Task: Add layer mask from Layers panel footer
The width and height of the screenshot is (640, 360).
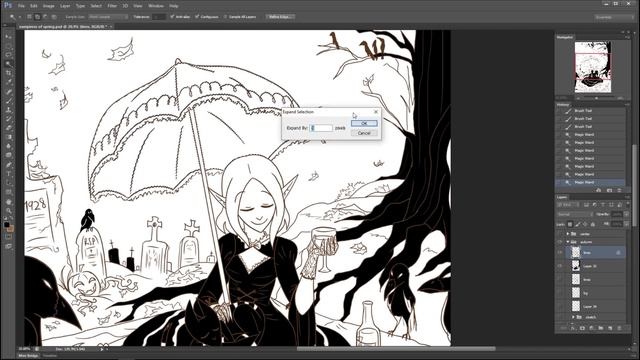Action: click(x=582, y=328)
